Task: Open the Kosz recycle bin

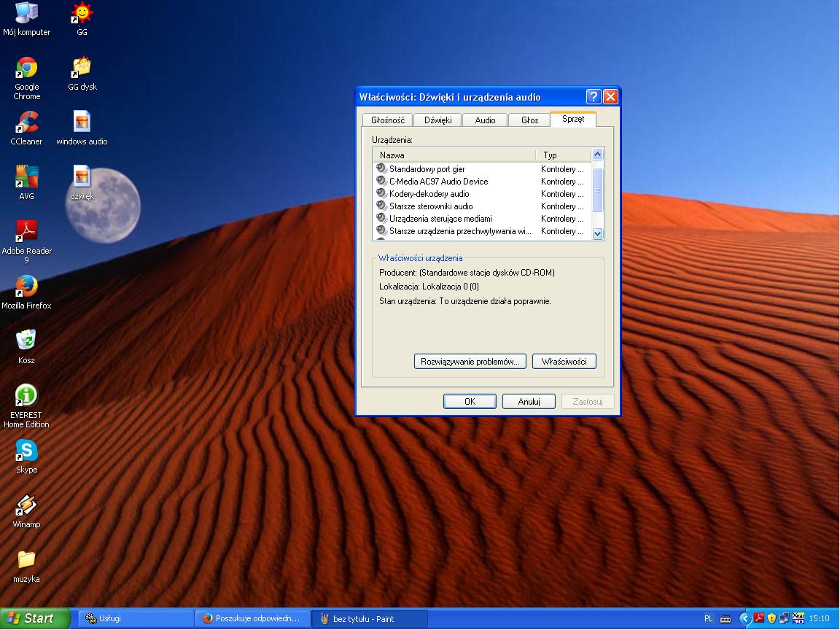Action: [x=26, y=347]
